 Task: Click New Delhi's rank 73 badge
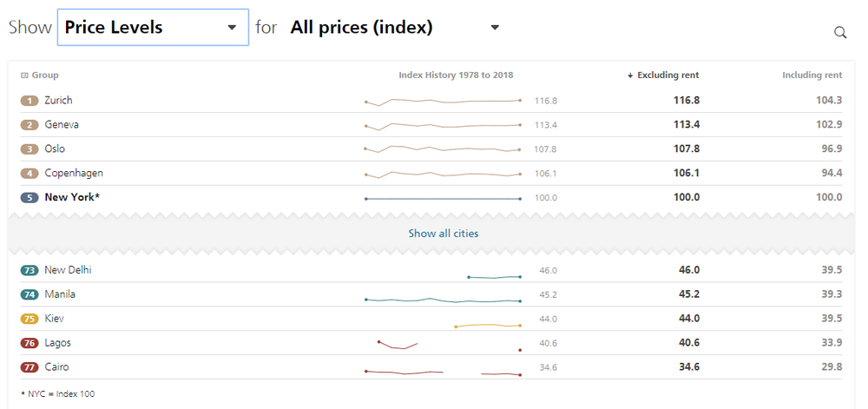(x=30, y=271)
